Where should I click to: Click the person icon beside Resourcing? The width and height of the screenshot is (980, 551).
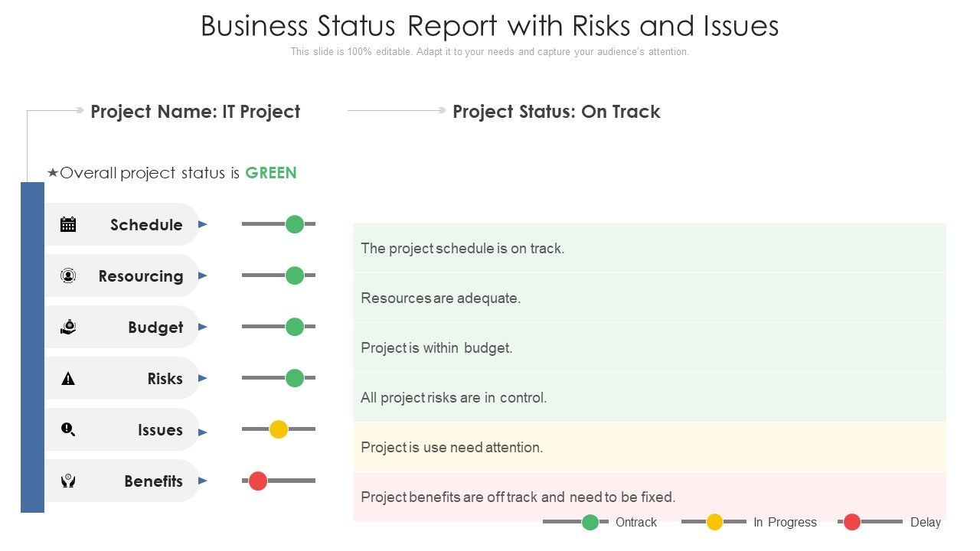[x=68, y=275]
